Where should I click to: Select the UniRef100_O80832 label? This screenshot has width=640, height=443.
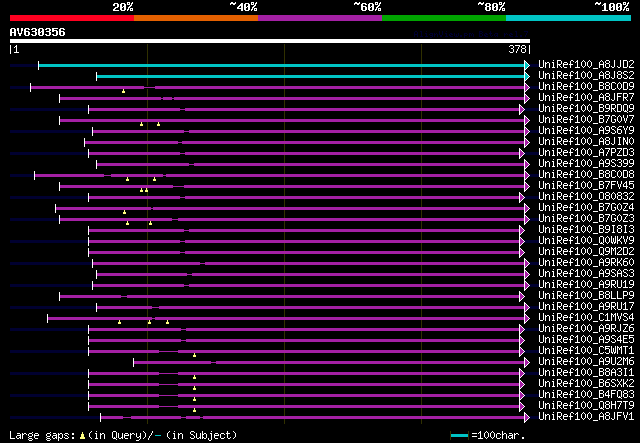[586, 197]
